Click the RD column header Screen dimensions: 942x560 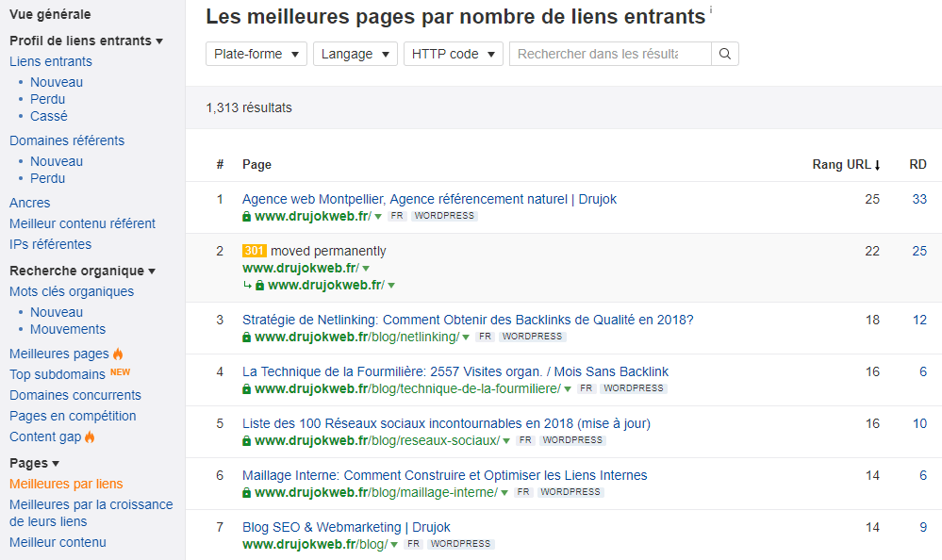[x=917, y=165]
